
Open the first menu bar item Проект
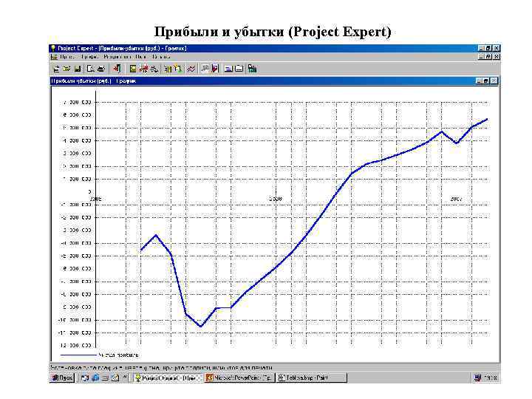67,57
